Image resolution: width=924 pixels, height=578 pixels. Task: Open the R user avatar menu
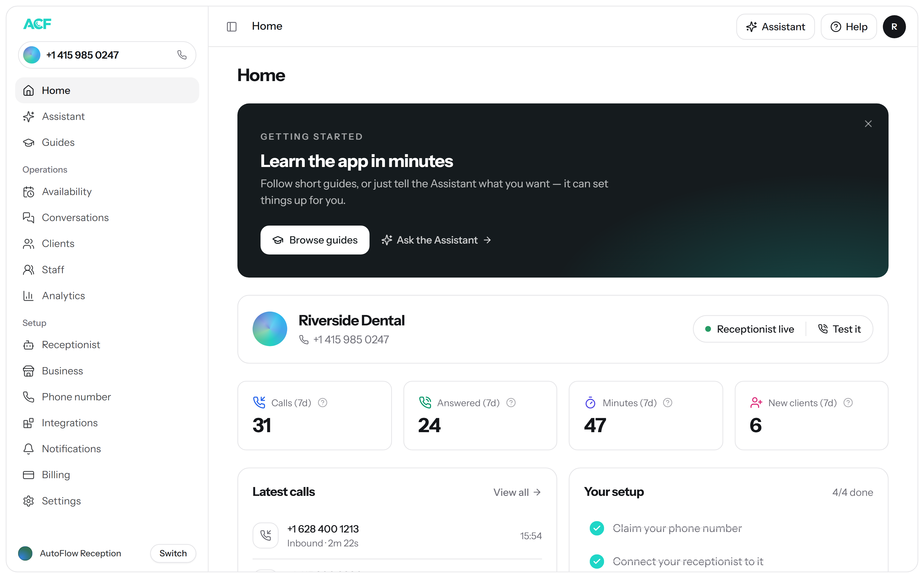coord(894,27)
